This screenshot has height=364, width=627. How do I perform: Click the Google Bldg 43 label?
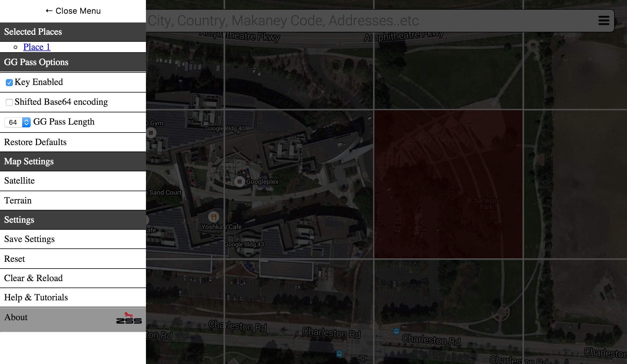[x=244, y=244]
